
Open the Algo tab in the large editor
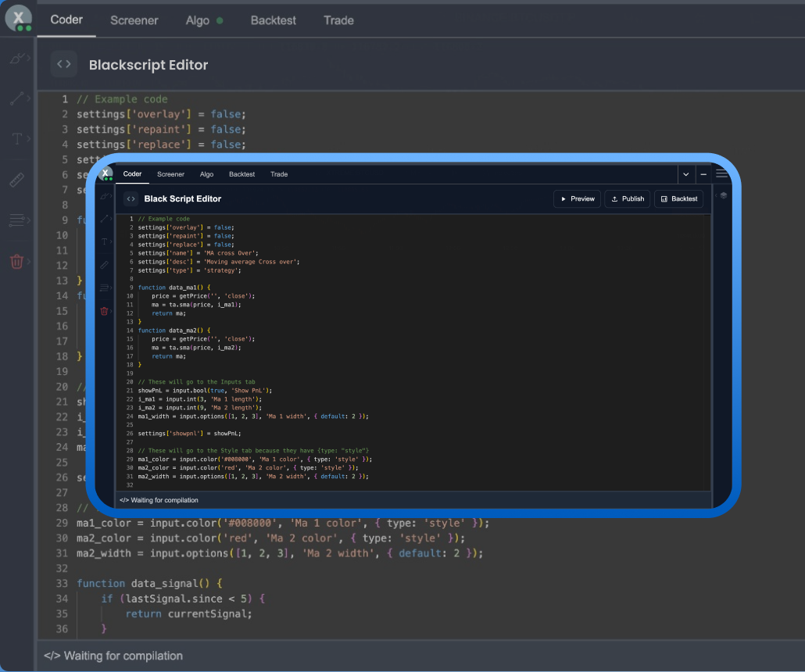tap(198, 20)
